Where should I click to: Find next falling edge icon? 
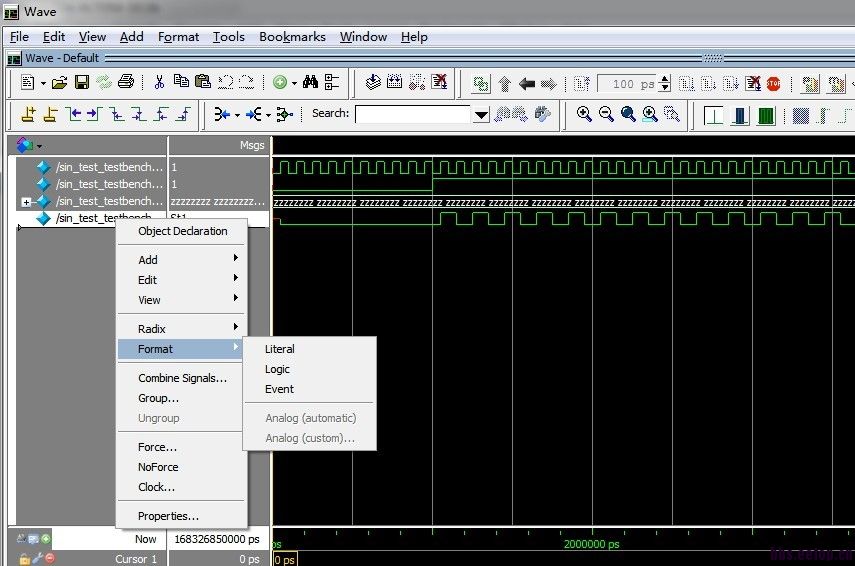(x=139, y=114)
